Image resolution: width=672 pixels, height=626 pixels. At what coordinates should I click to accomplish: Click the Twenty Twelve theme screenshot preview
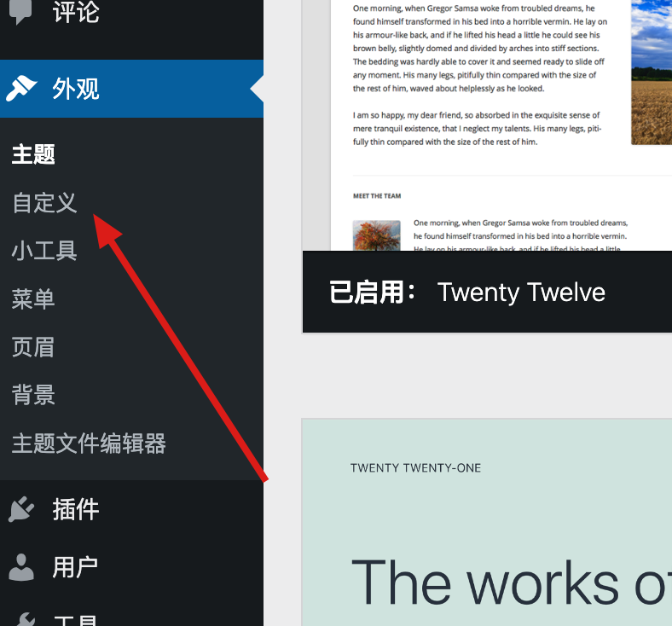487,125
